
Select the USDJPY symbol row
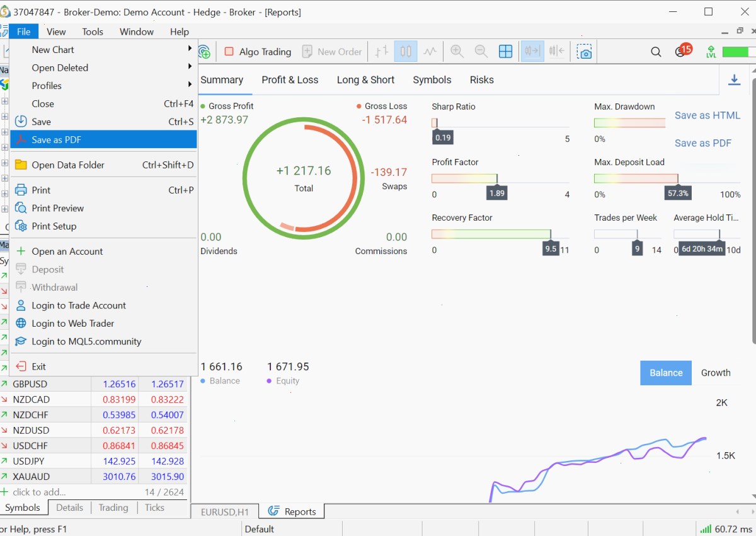[94, 462]
